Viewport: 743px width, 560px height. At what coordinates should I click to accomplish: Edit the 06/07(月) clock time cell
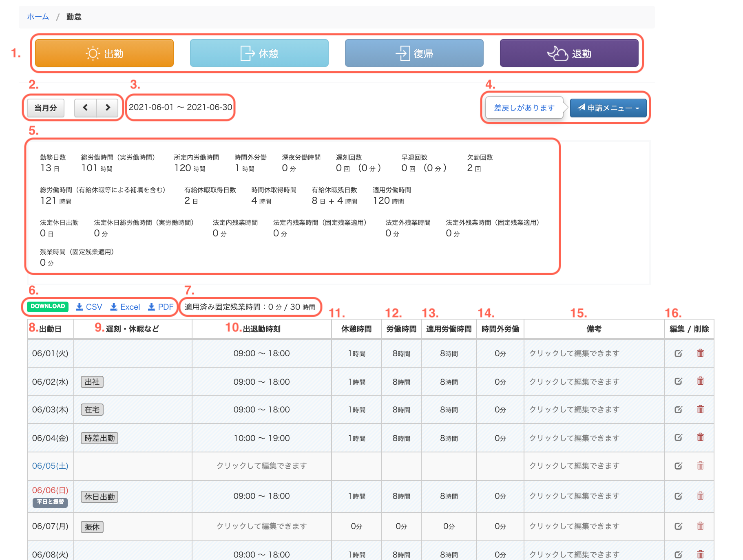261,526
